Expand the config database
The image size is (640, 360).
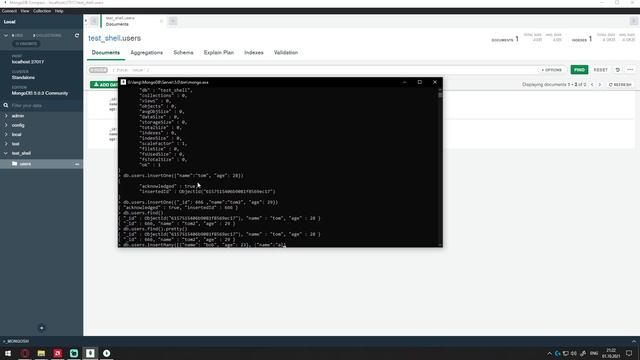point(6,125)
